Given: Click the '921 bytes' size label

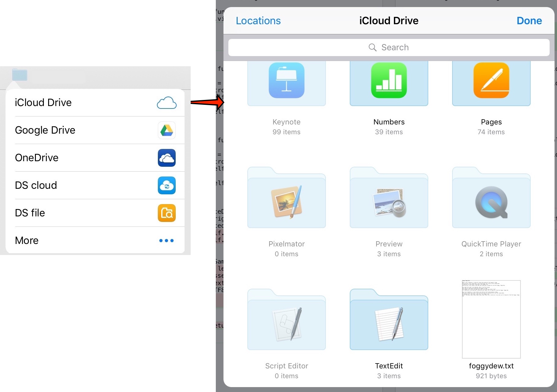Looking at the screenshot, I should tap(491, 376).
